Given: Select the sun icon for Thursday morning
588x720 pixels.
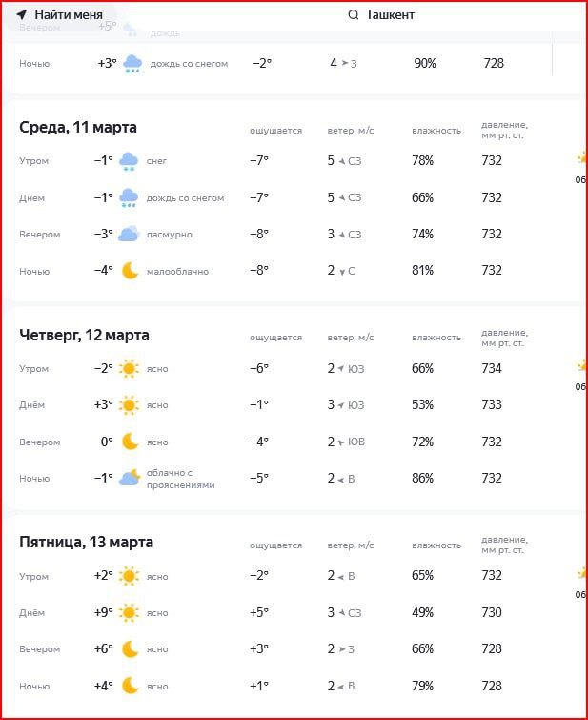Looking at the screenshot, I should tap(130, 369).
